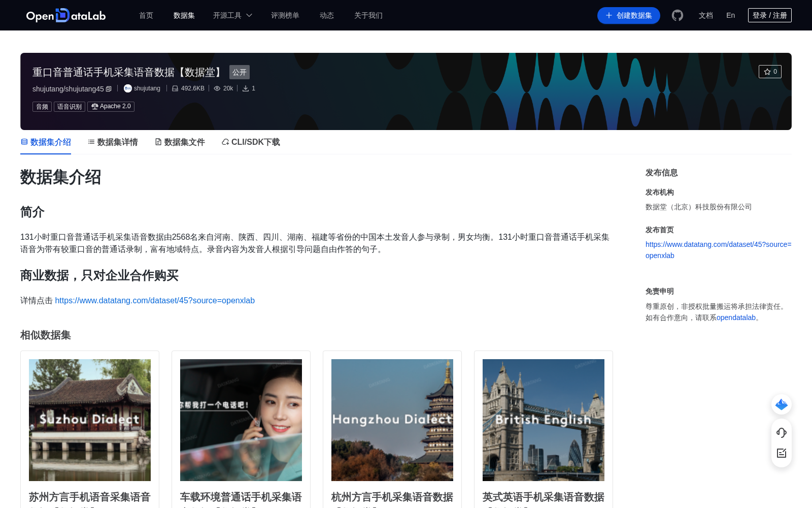Open customer support headset icon
Viewport: 812px width, 508px height.
click(782, 432)
